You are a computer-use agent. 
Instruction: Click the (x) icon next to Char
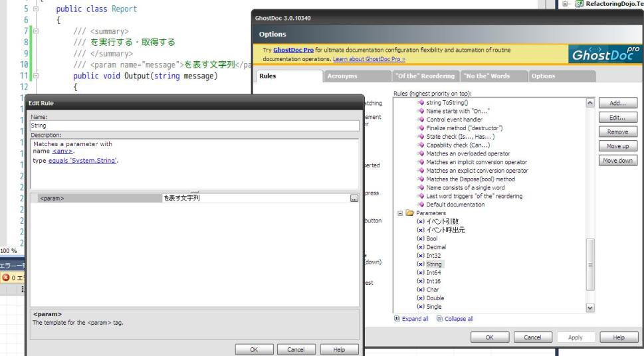coord(421,290)
